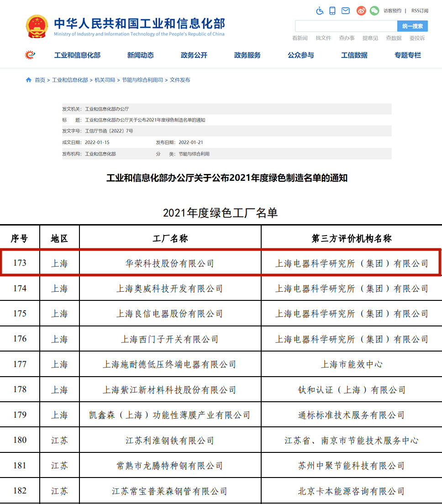Select the 要投诉 search option

tap(417, 38)
